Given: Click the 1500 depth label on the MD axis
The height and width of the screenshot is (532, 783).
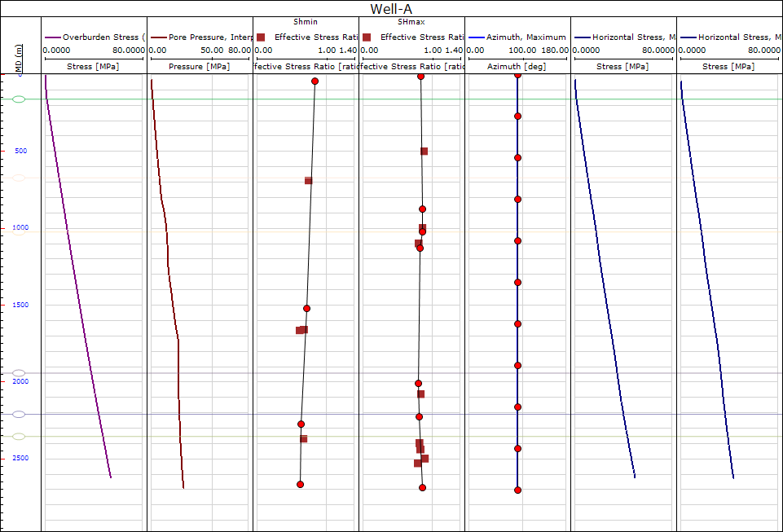Looking at the screenshot, I should pos(18,305).
